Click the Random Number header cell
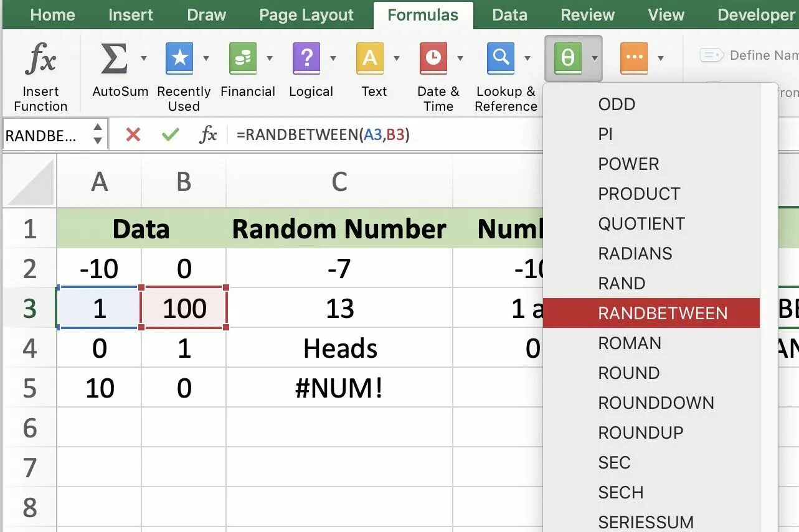 pos(339,228)
